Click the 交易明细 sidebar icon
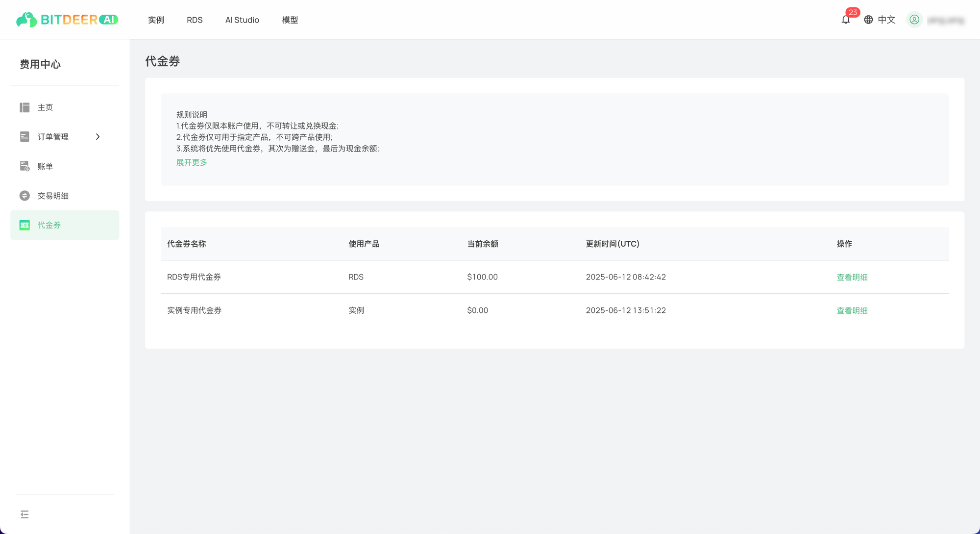Image resolution: width=980 pixels, height=534 pixels. tap(24, 196)
